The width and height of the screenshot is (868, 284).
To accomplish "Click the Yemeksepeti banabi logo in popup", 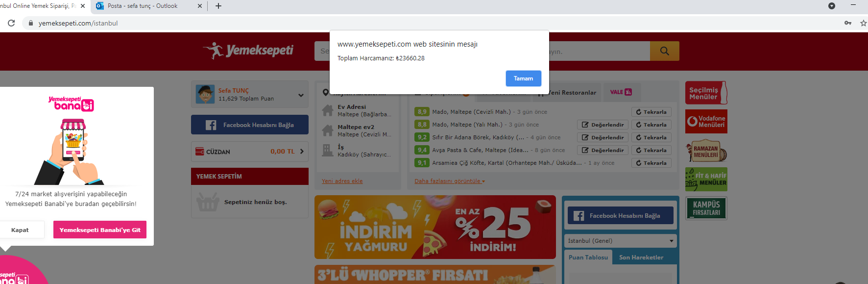I will pyautogui.click(x=71, y=103).
